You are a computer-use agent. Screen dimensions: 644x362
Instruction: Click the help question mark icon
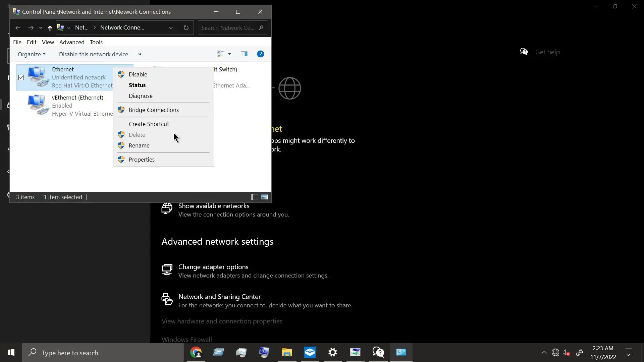260,54
